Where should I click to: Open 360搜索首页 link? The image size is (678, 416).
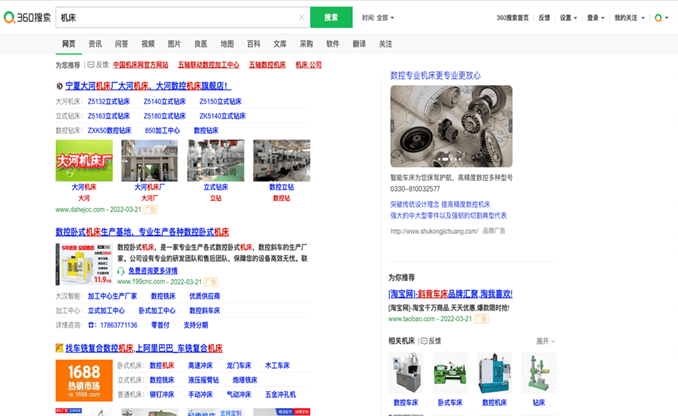pyautogui.click(x=512, y=18)
